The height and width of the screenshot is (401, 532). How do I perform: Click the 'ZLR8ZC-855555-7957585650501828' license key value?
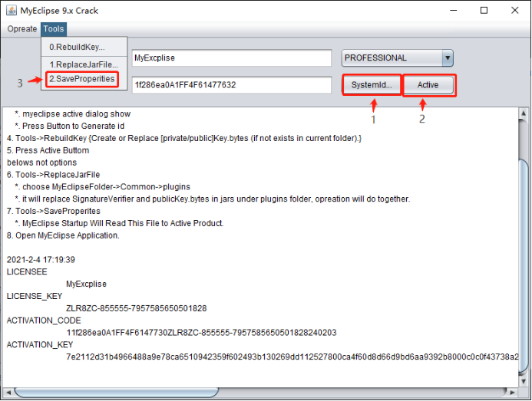[x=137, y=308]
